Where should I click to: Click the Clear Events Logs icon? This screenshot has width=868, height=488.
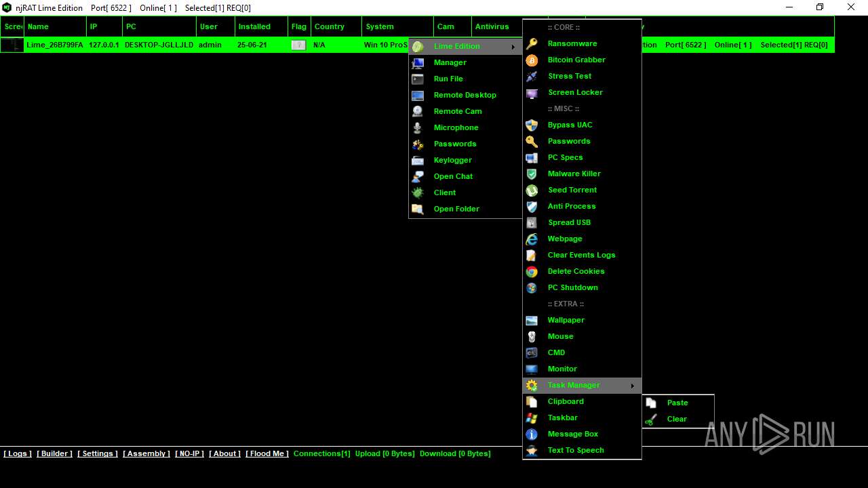(532, 255)
